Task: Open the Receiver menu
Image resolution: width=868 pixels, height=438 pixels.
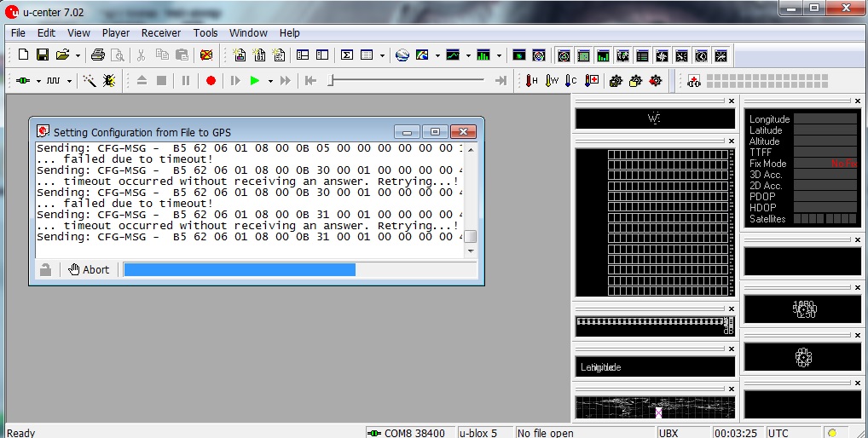Action: (x=161, y=33)
